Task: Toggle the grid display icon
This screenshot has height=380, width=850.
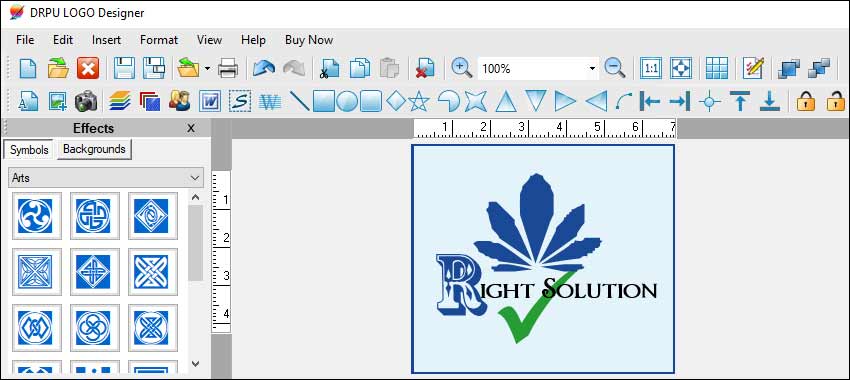Action: tap(717, 69)
